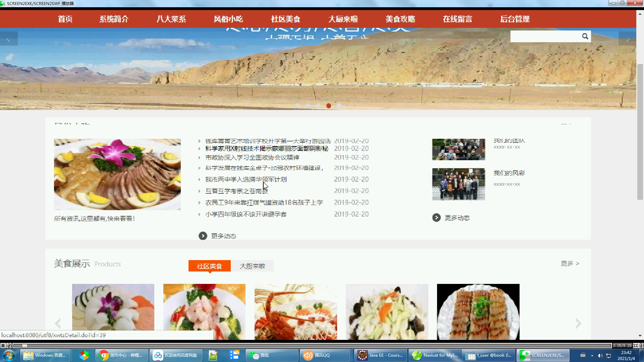Open Windows 资源管理器 from taskbar

[45, 355]
